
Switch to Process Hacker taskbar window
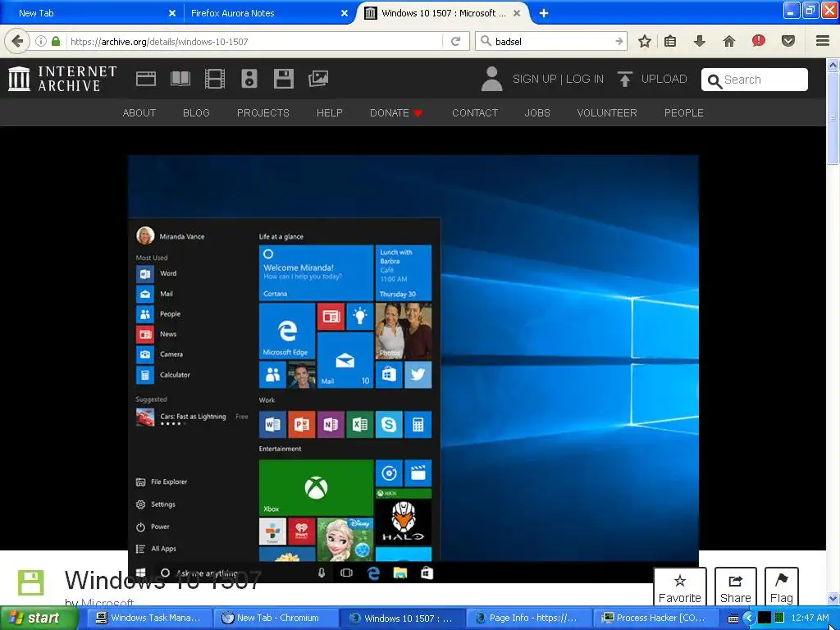click(654, 618)
